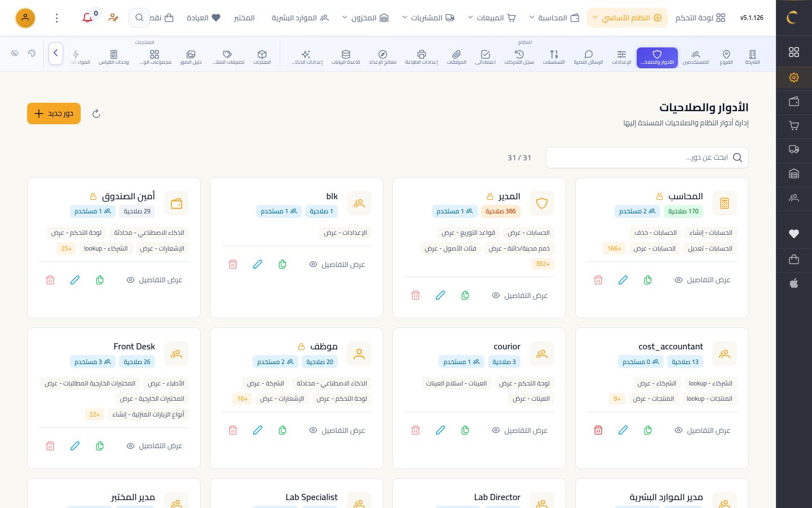Open the warehouse icon in the dark sidebar
This screenshot has width=812, height=508.
click(794, 174)
